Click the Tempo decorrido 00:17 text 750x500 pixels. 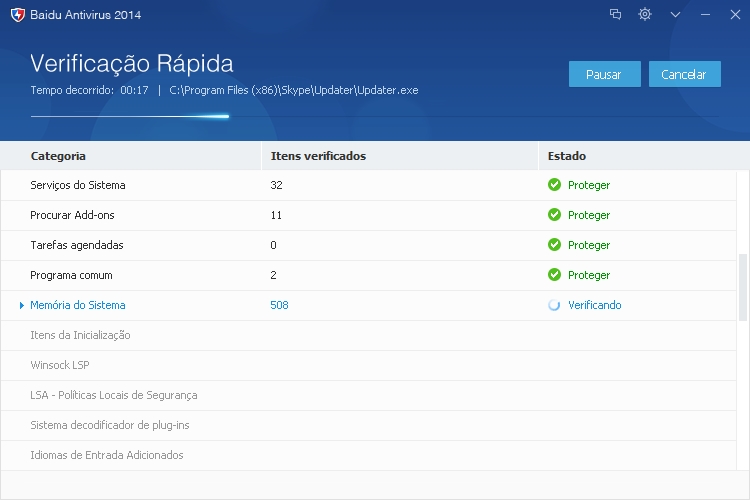point(89,90)
